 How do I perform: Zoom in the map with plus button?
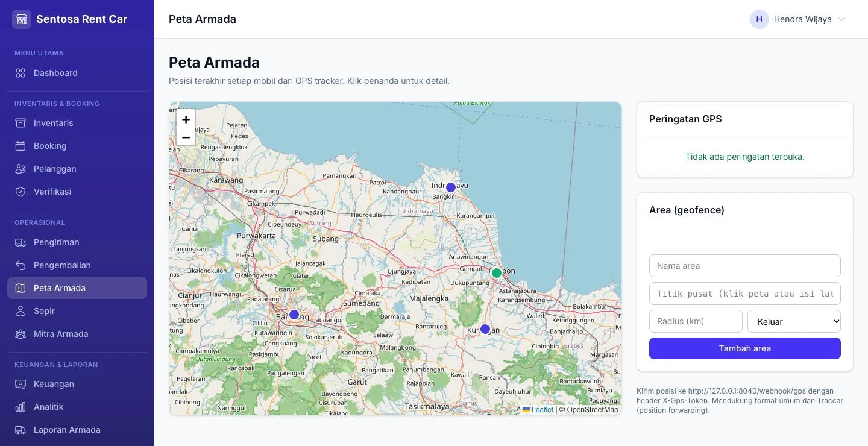point(186,119)
